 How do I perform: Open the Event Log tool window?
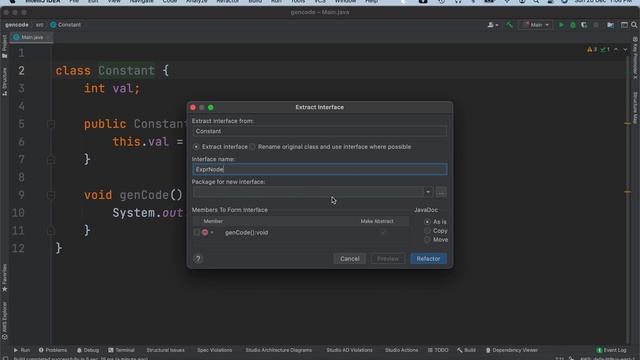tap(611, 350)
